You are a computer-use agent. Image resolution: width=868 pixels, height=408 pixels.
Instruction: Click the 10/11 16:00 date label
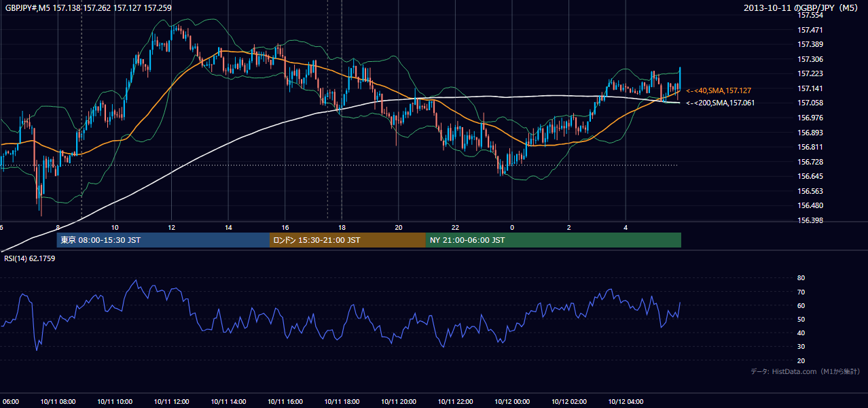pos(285,402)
